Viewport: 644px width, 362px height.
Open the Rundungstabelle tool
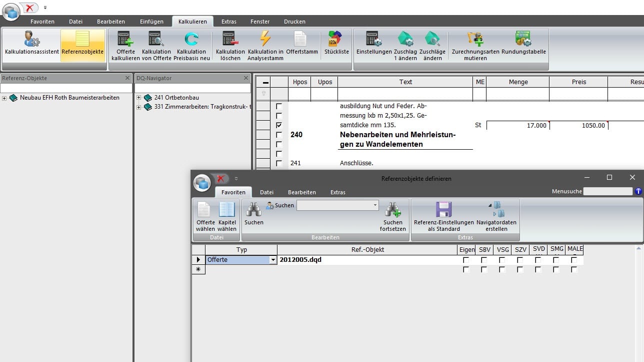523,44
